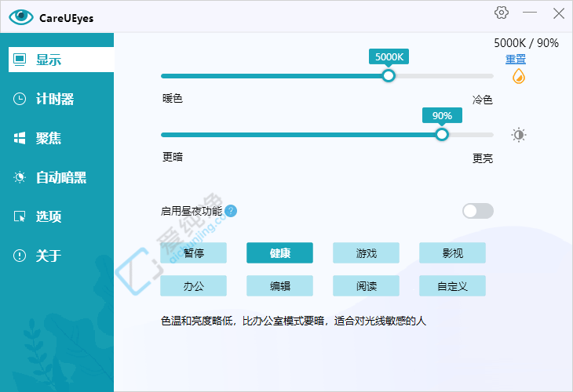Image resolution: width=573 pixels, height=392 pixels.
Task: Select the 阅读 reading mode button
Action: 366,286
